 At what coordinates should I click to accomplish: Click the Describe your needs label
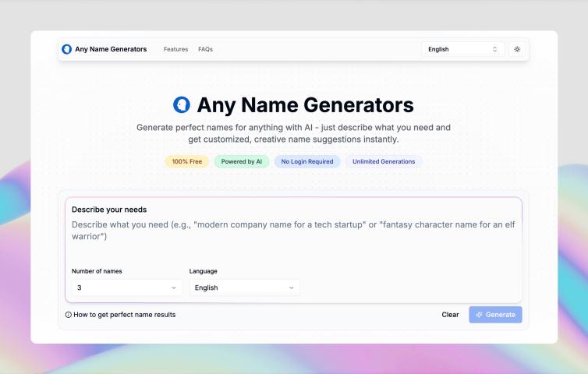click(109, 210)
